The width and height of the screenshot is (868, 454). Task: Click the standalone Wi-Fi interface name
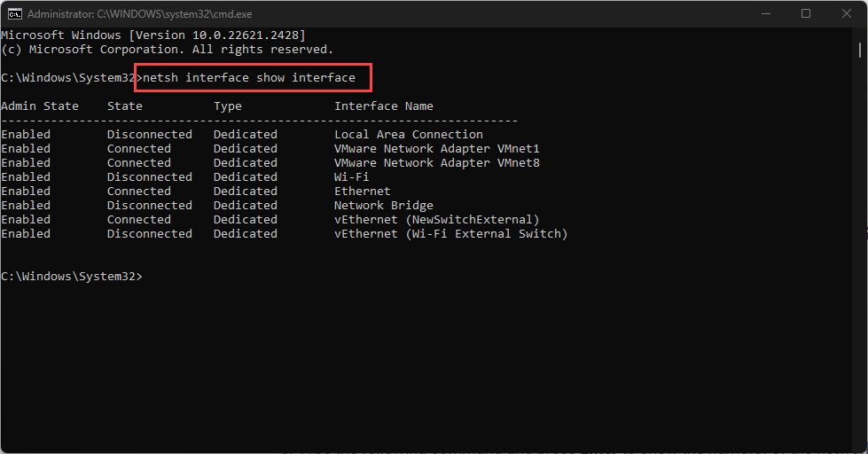[x=352, y=177]
